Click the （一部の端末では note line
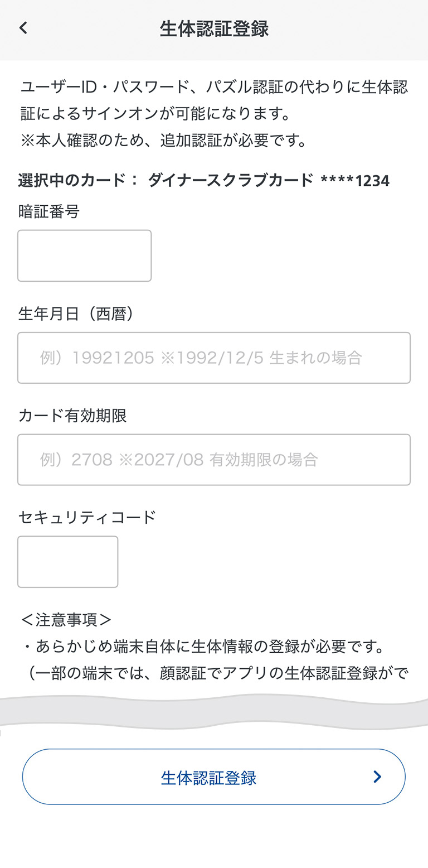This screenshot has width=428, height=868. coord(218,673)
